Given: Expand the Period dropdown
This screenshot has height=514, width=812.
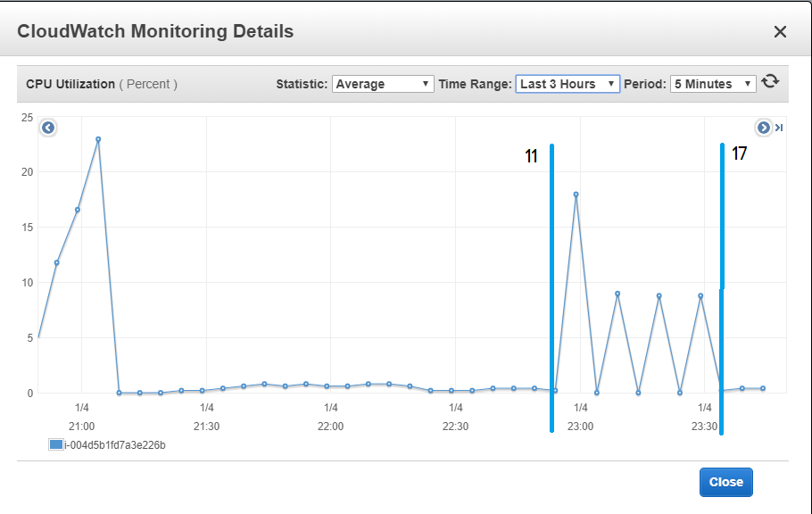Looking at the screenshot, I should tap(711, 83).
